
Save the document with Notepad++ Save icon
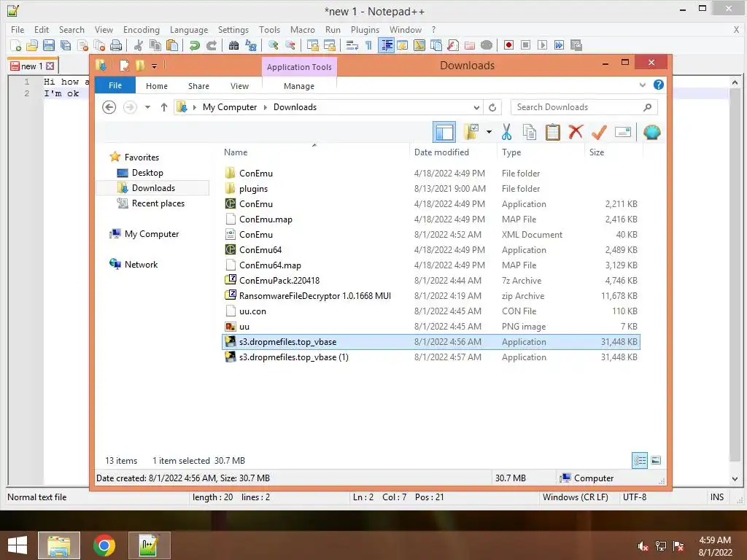pos(49,45)
